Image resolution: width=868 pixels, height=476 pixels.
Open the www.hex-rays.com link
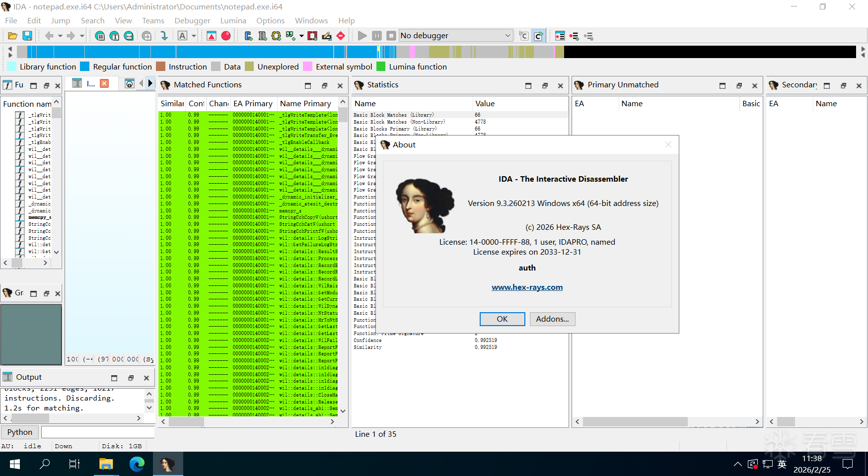527,287
